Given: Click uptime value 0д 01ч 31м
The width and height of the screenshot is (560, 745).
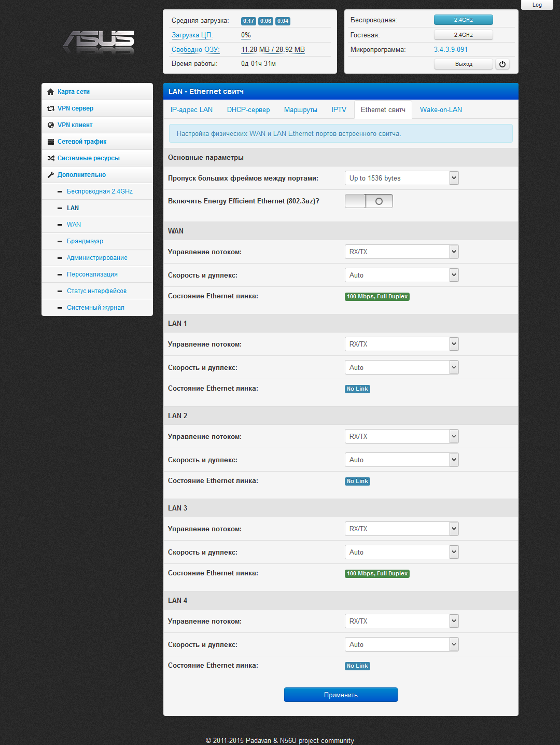Looking at the screenshot, I should tap(258, 64).
